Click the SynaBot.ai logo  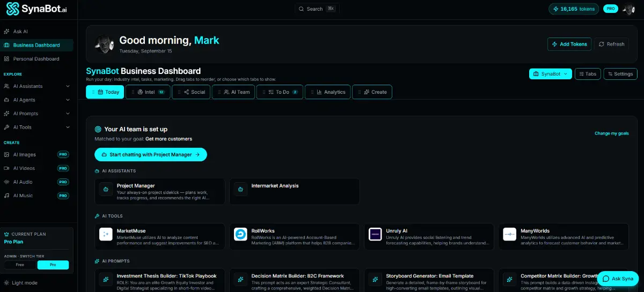[36, 9]
